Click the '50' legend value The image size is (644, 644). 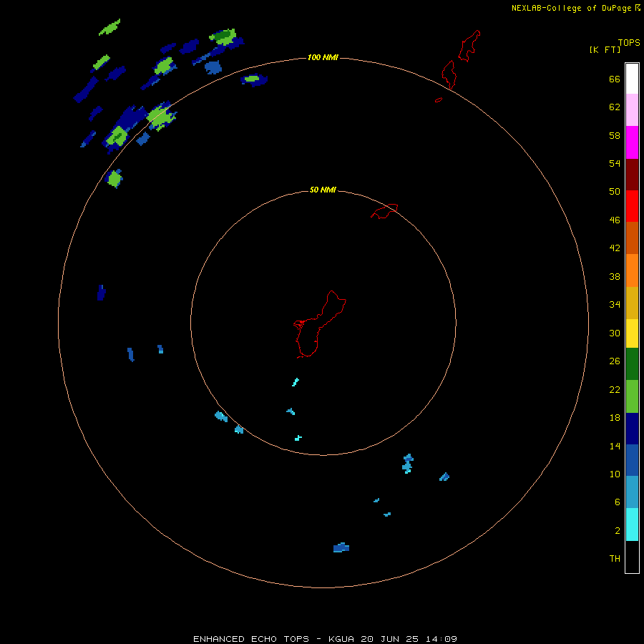(x=615, y=191)
